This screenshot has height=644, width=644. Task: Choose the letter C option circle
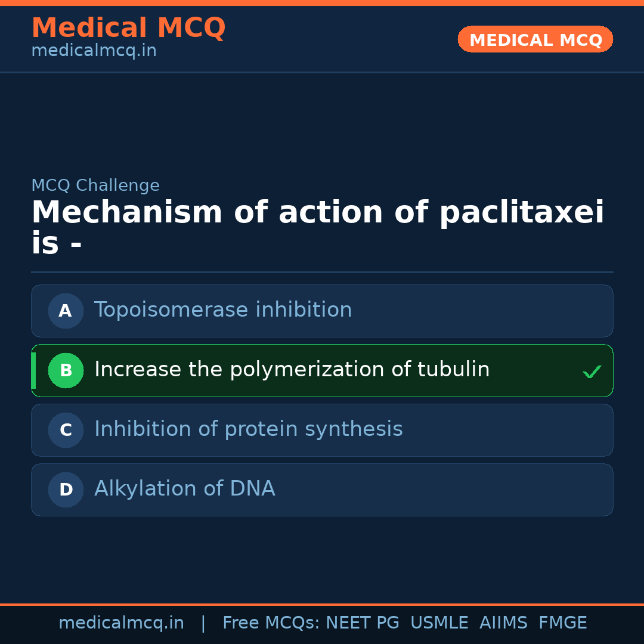point(66,430)
